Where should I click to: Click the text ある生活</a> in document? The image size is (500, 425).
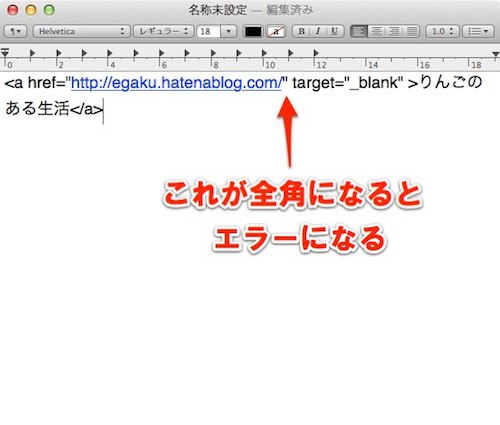tap(54, 109)
